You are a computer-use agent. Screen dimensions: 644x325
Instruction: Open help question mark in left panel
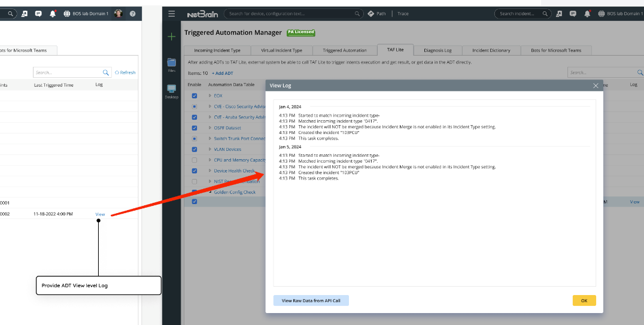coord(133,14)
